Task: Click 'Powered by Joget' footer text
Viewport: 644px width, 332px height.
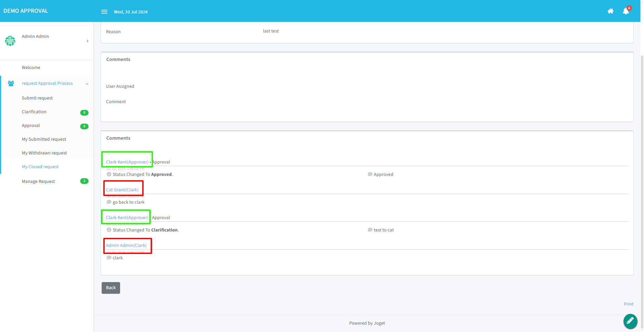Action: 367,323
